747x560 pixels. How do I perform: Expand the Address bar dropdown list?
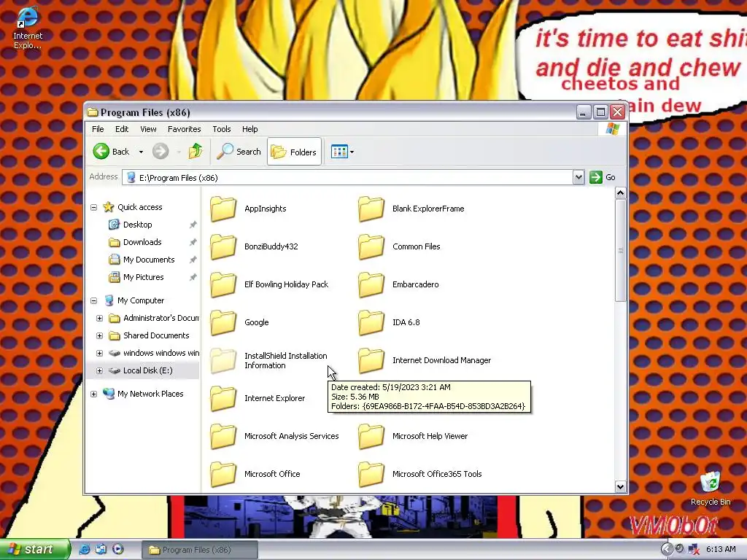pos(578,178)
